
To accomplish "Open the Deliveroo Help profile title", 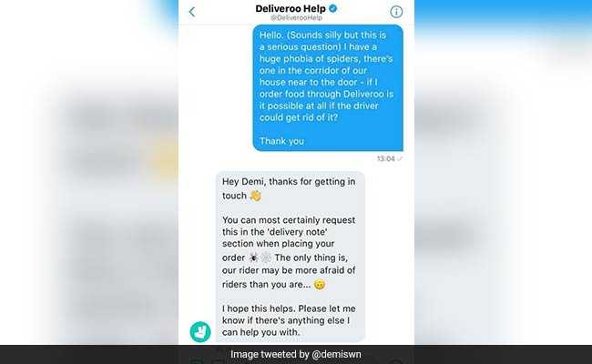I will pos(291,9).
